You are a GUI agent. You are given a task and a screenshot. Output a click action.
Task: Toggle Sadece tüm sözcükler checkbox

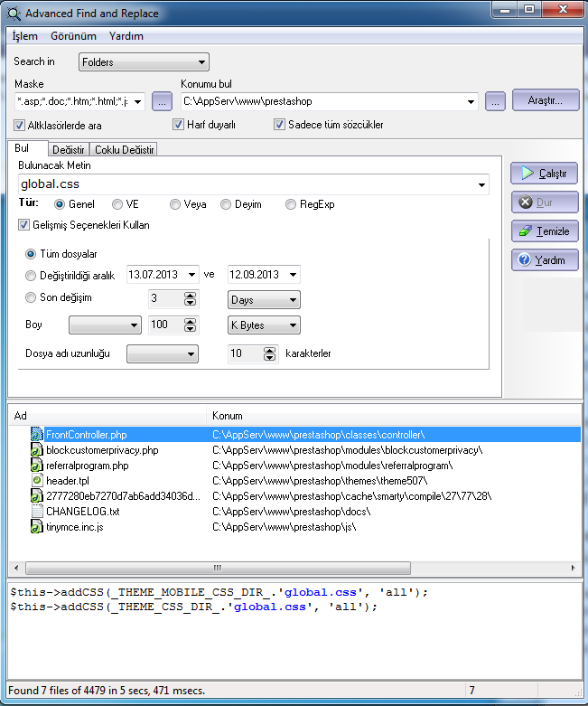pyautogui.click(x=279, y=124)
